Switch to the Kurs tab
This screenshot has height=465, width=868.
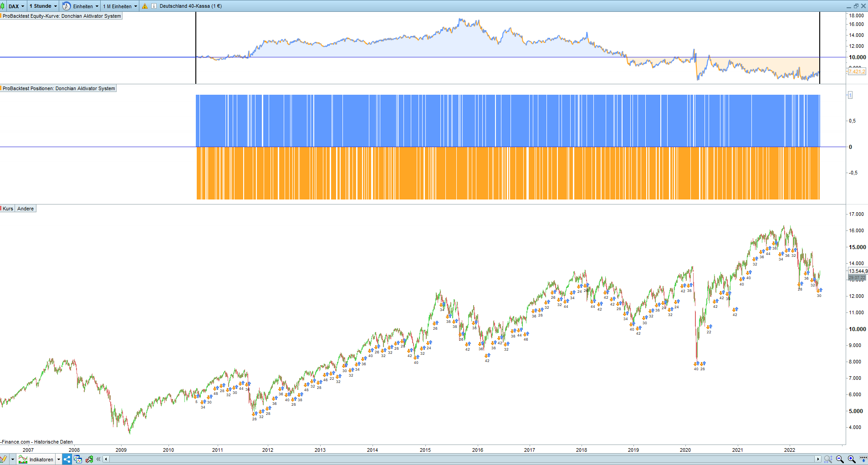tap(8, 209)
